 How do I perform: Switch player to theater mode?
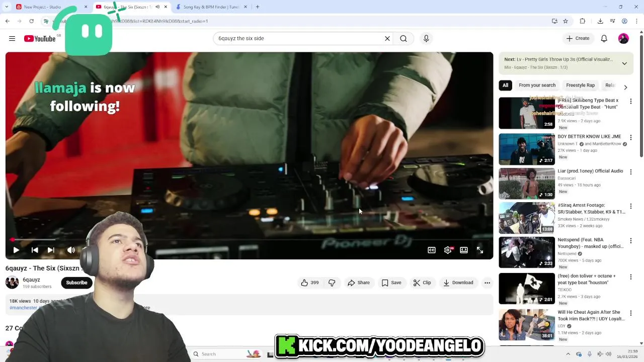(464, 250)
